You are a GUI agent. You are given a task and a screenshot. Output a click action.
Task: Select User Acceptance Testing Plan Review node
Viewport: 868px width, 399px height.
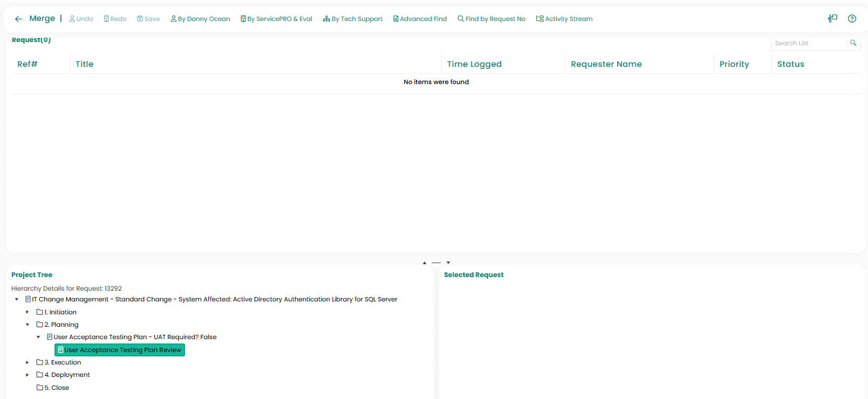[120, 350]
